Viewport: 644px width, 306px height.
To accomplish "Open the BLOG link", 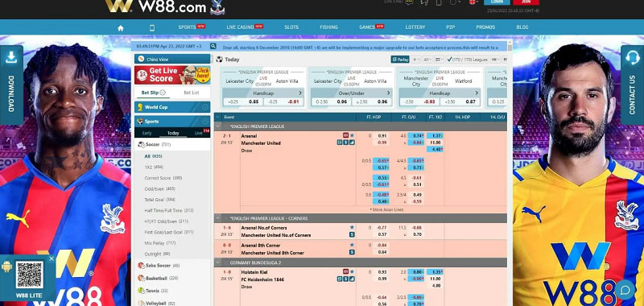I will [522, 27].
